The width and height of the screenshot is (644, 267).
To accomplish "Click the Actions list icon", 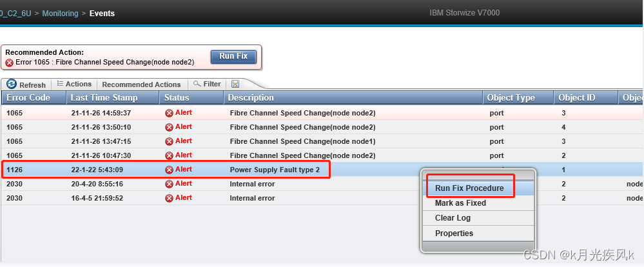I will point(60,84).
